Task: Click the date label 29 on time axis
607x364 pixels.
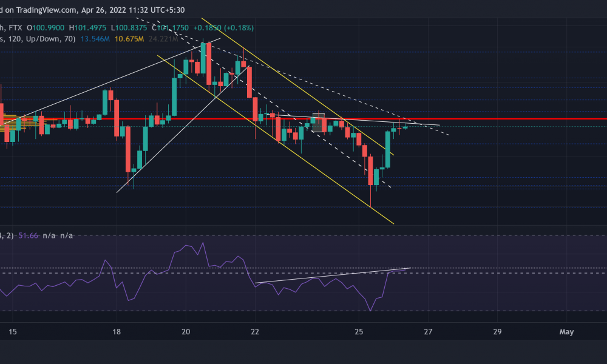Action: pos(498,332)
